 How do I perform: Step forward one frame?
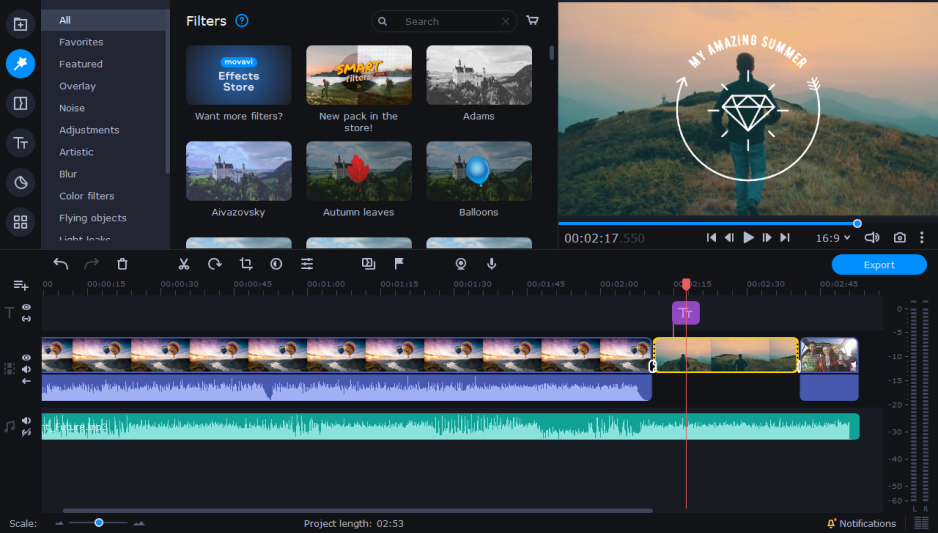(x=766, y=237)
